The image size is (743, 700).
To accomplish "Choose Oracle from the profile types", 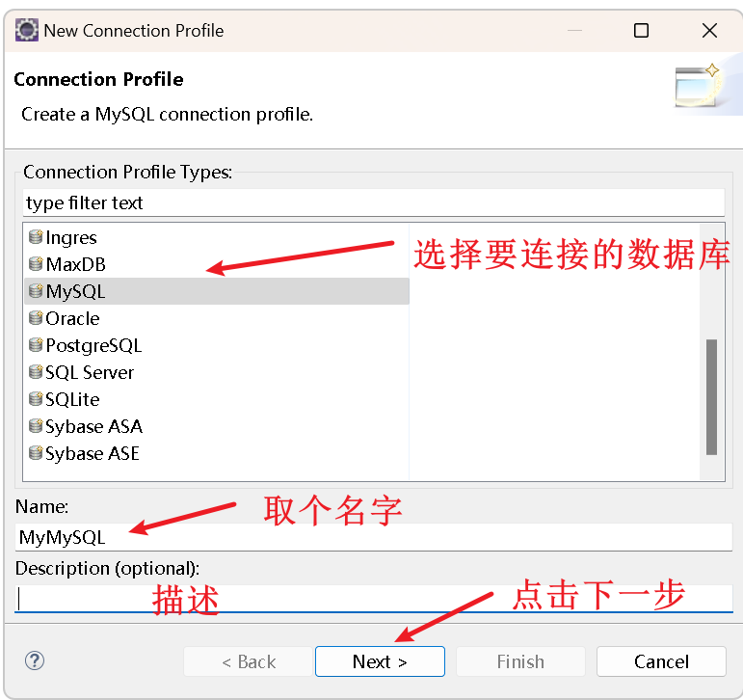I will 217,318.
